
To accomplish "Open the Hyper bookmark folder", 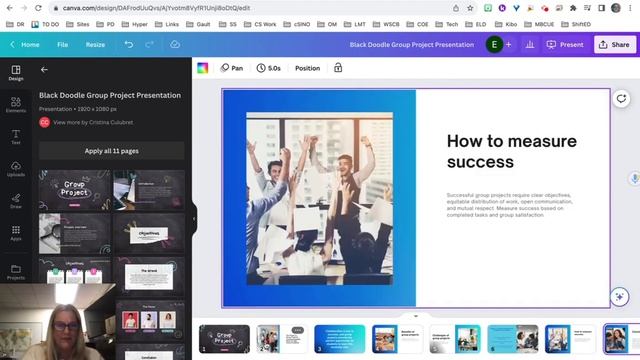I will (134, 24).
